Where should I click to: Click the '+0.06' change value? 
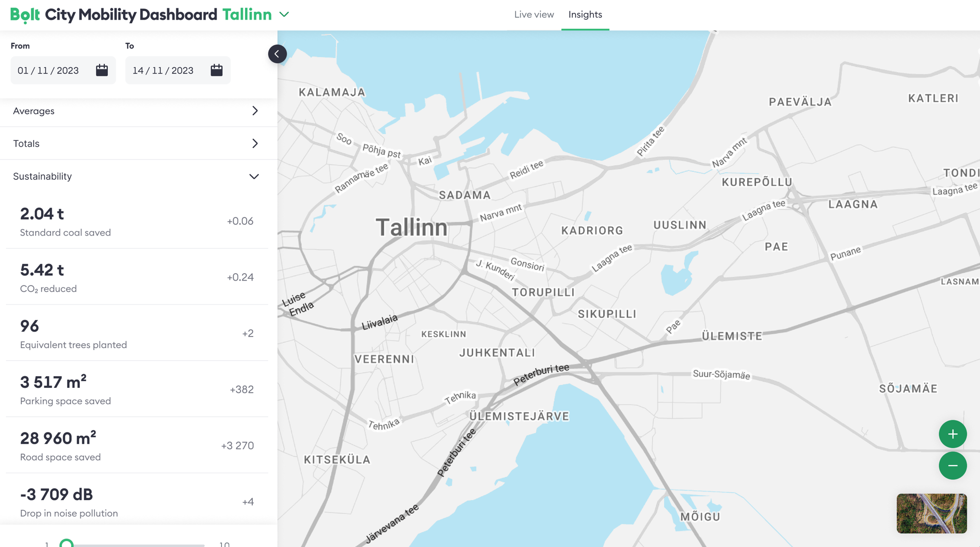[240, 221]
